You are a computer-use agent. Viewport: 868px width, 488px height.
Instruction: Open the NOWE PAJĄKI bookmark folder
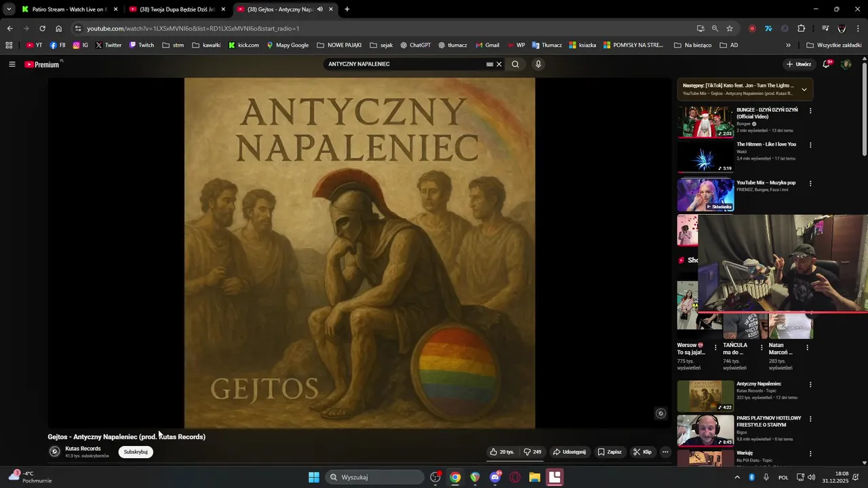tap(339, 45)
